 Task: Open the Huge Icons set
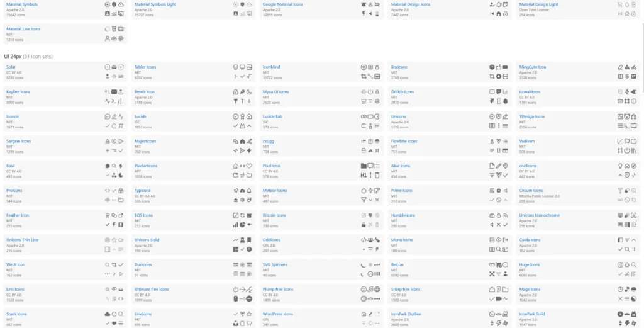530,264
